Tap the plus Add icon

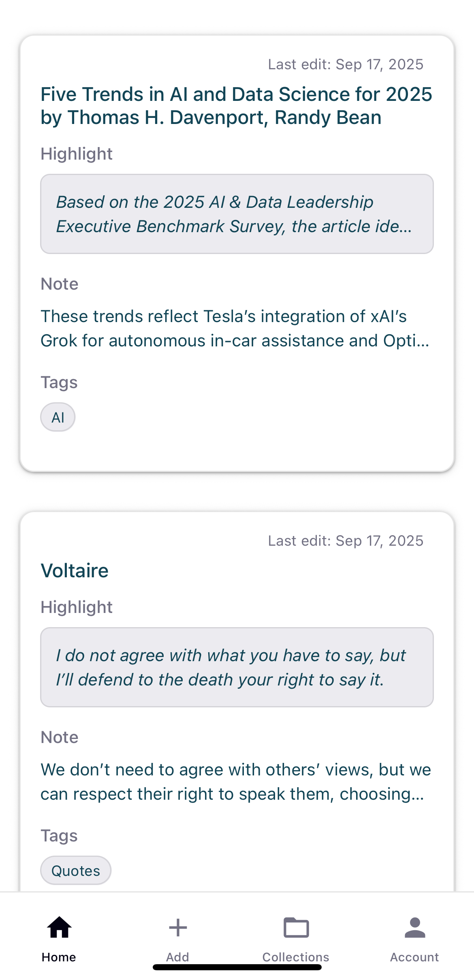[177, 927]
